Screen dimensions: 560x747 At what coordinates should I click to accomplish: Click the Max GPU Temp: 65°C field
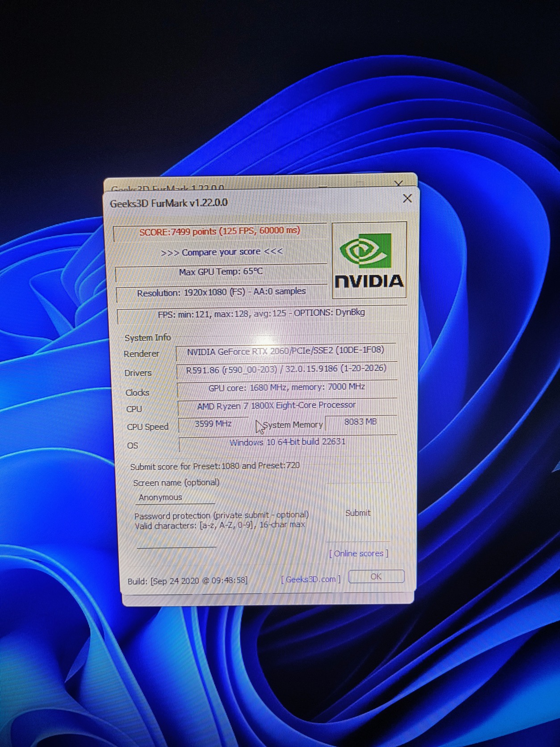221,272
